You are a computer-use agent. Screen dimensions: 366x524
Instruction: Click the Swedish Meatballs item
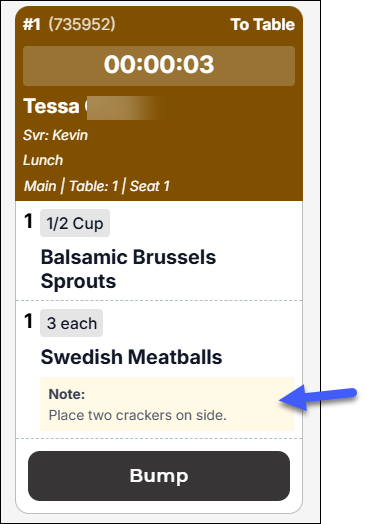pos(131,357)
